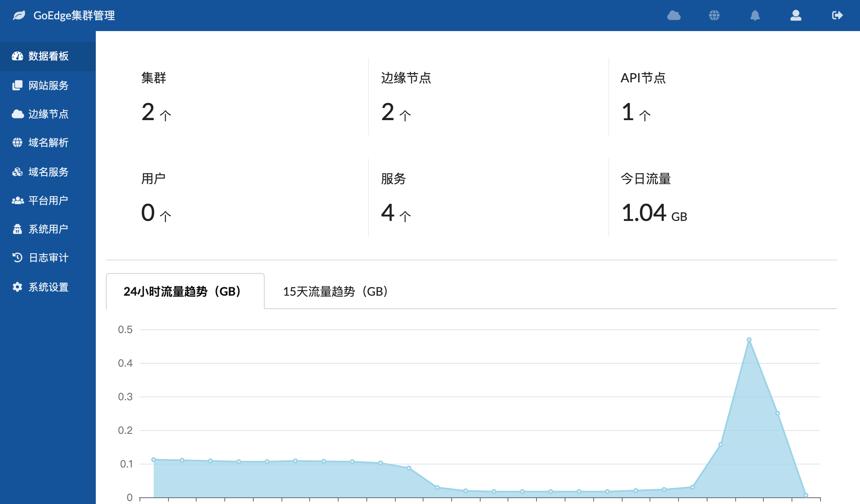Click the 0.3 y-axis label
The height and width of the screenshot is (504, 860).
click(125, 397)
